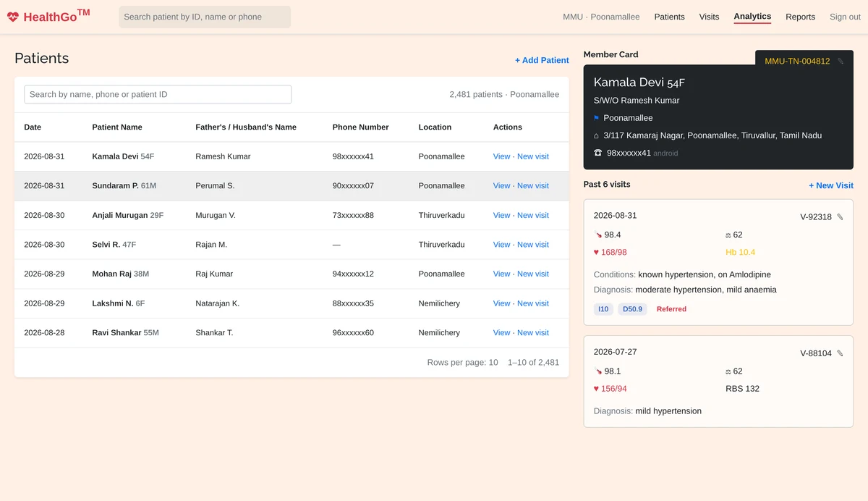View Kamala Devi patient record
The height and width of the screenshot is (501, 868).
point(501,156)
